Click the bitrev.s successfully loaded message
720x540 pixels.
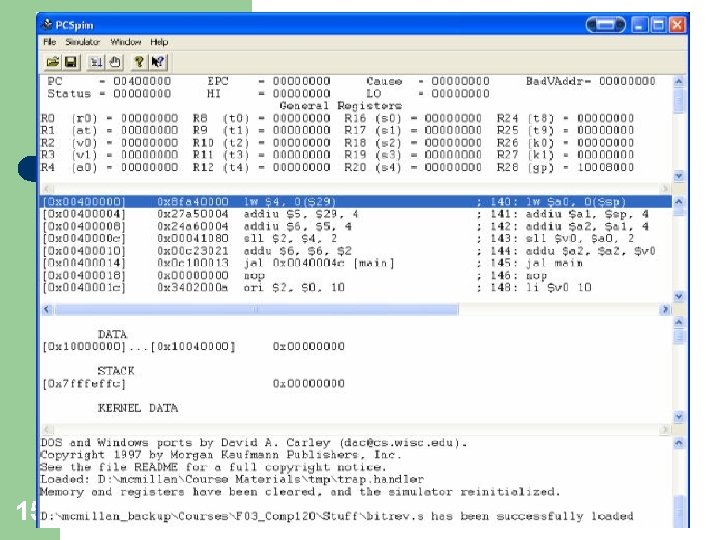tap(337, 516)
